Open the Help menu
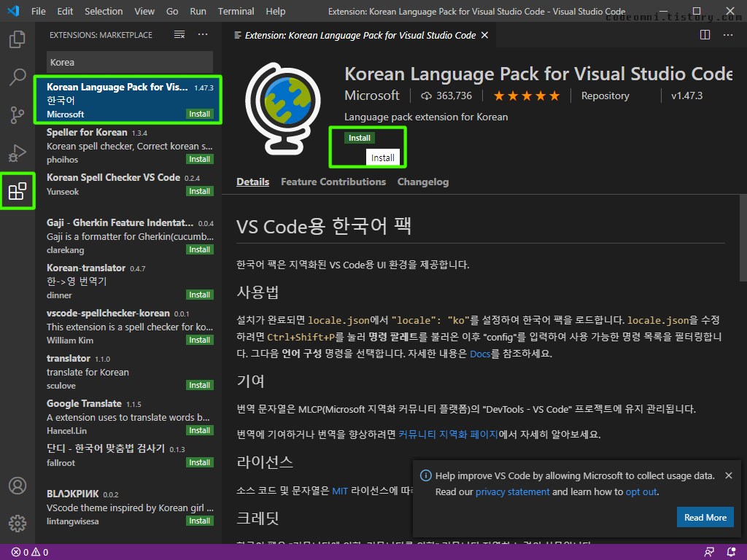The image size is (747, 560). [x=275, y=11]
